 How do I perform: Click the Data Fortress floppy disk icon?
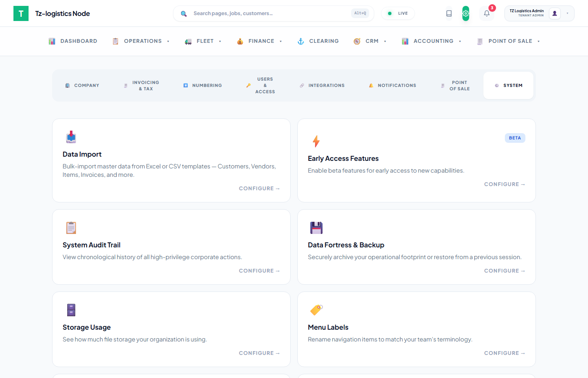point(316,228)
